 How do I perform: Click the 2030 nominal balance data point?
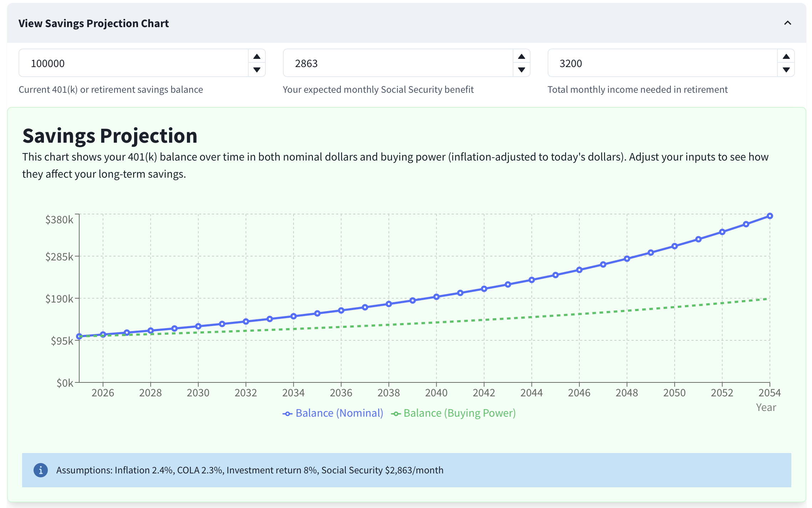tap(198, 326)
